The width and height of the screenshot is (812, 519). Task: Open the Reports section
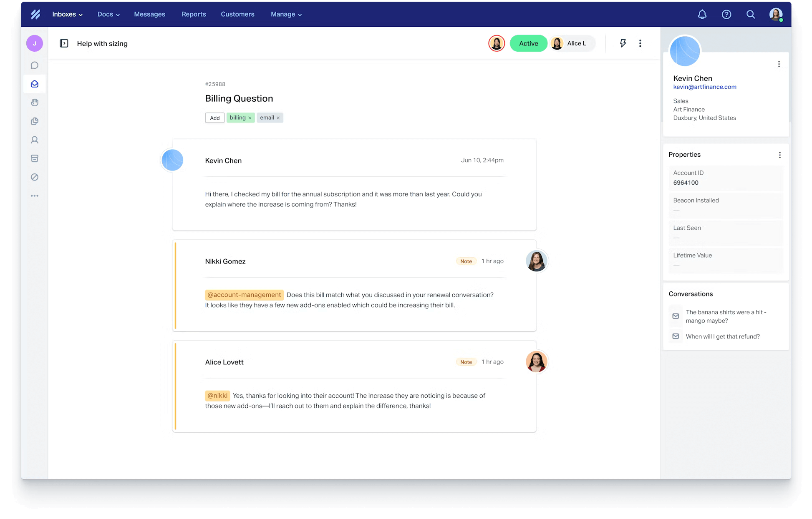[194, 15]
